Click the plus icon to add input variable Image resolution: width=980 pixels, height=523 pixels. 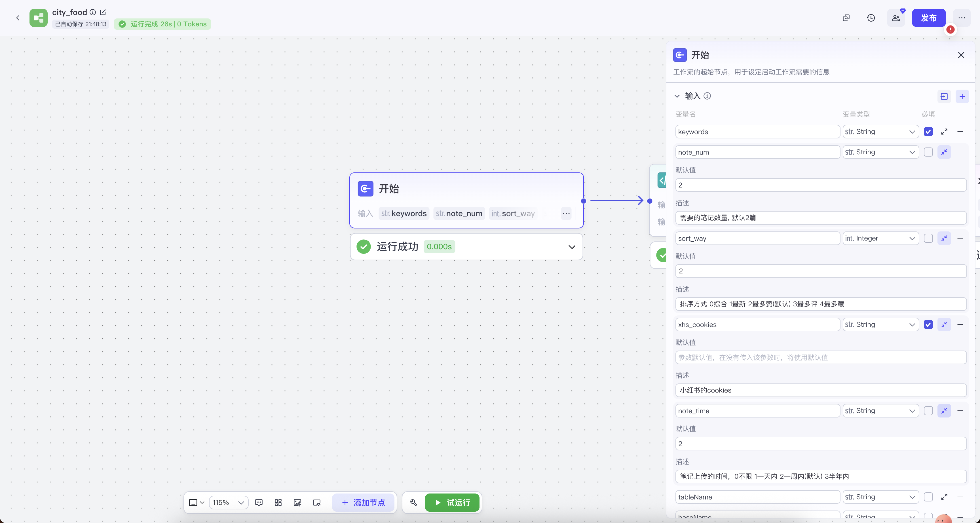(962, 96)
